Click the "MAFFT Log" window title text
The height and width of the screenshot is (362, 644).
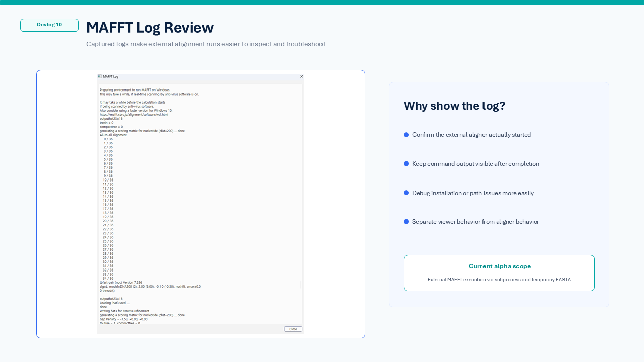pos(111,76)
